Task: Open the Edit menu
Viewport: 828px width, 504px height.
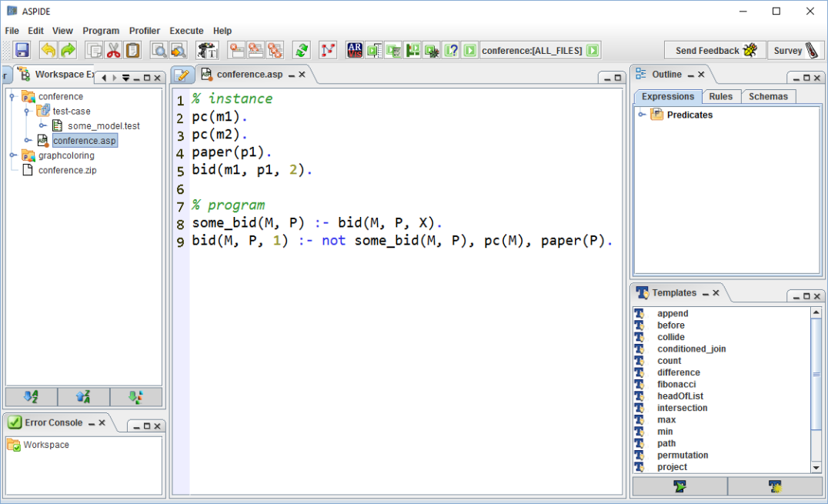Action: tap(36, 31)
